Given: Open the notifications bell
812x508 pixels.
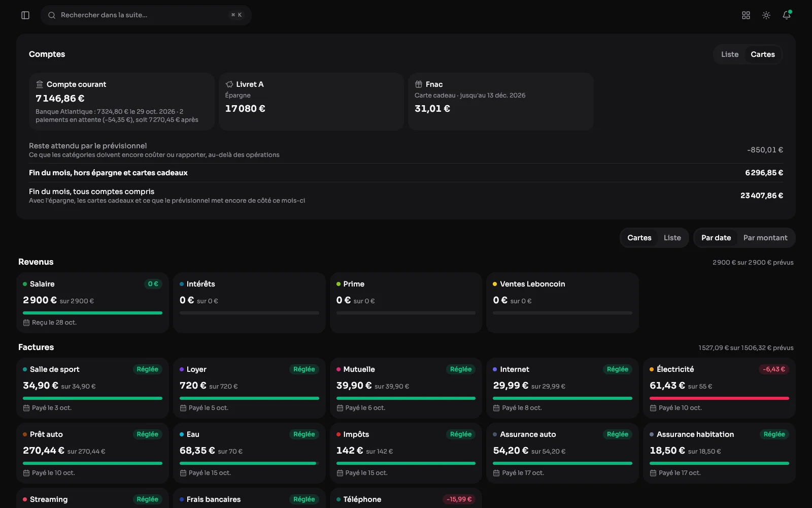Looking at the screenshot, I should (787, 15).
